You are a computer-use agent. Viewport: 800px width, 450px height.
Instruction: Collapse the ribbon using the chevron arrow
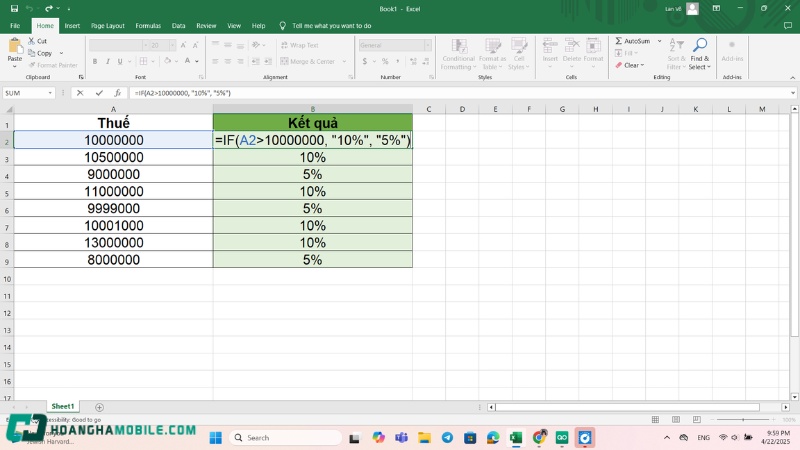point(791,78)
